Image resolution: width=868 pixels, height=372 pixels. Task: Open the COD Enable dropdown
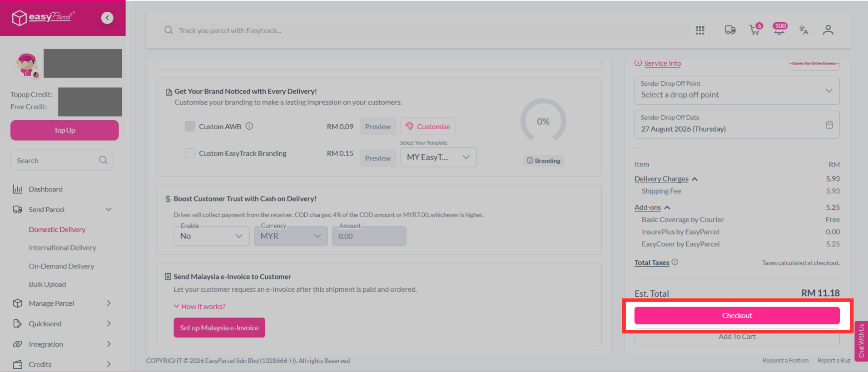click(x=212, y=236)
